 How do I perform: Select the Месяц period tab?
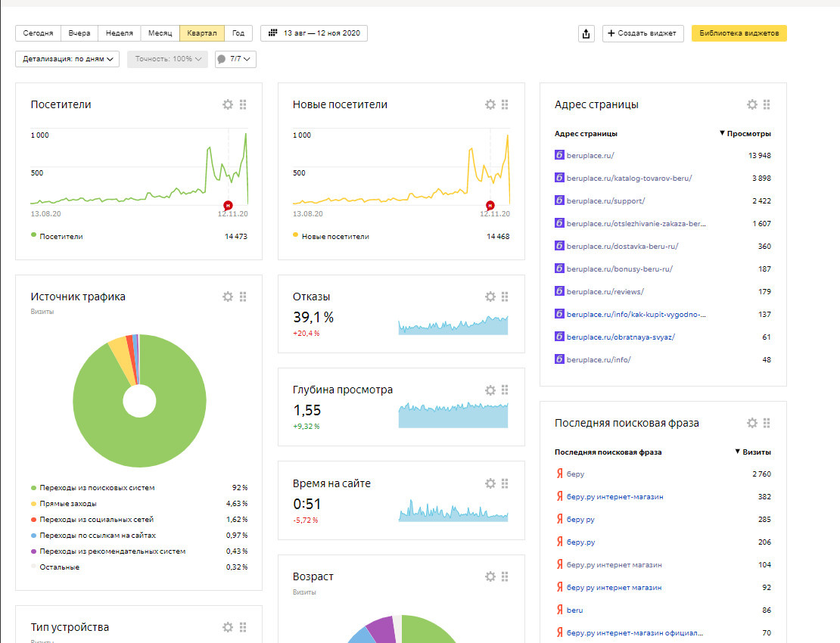coord(160,33)
